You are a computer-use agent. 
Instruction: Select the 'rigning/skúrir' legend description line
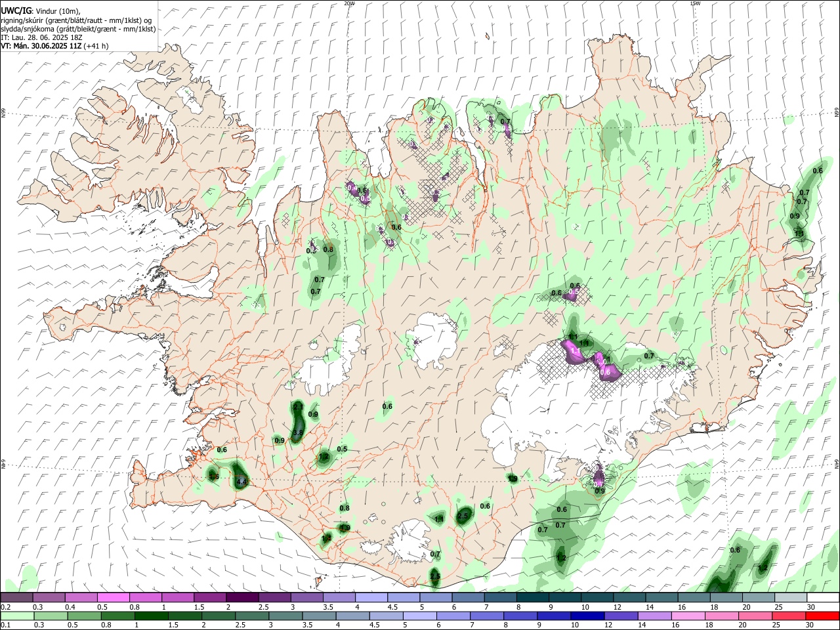pos(75,20)
